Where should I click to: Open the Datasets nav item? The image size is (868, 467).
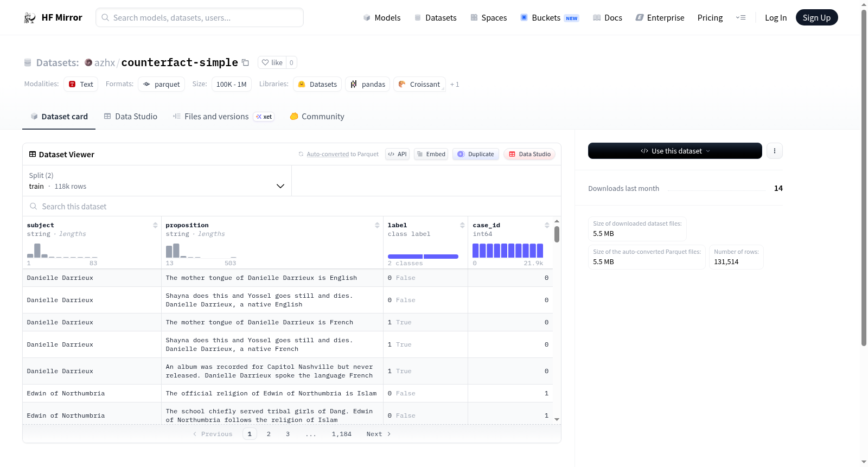(x=435, y=18)
